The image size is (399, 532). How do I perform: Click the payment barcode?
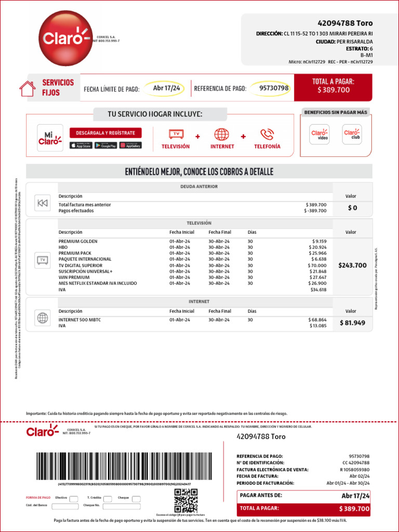(x=124, y=466)
